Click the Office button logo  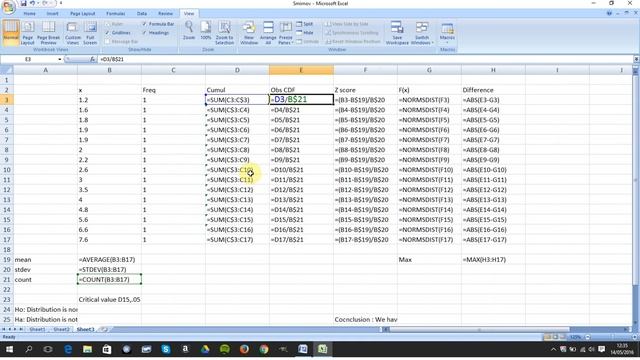[8, 7]
